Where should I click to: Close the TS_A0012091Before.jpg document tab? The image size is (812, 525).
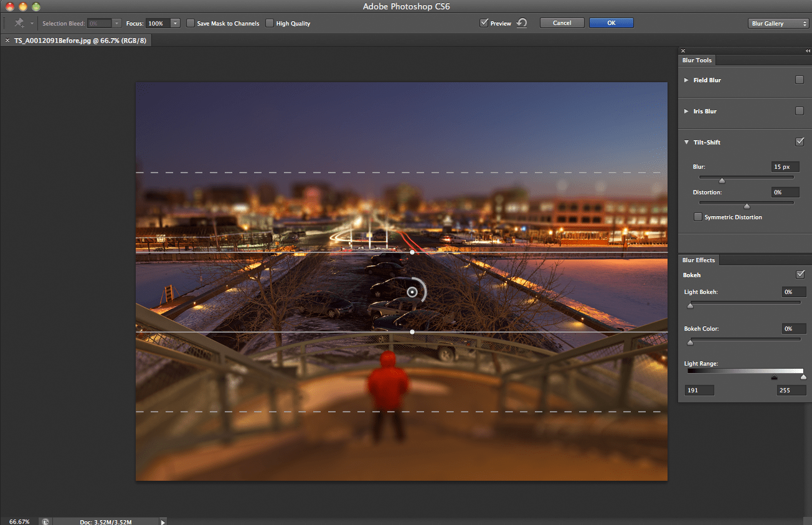click(7, 40)
